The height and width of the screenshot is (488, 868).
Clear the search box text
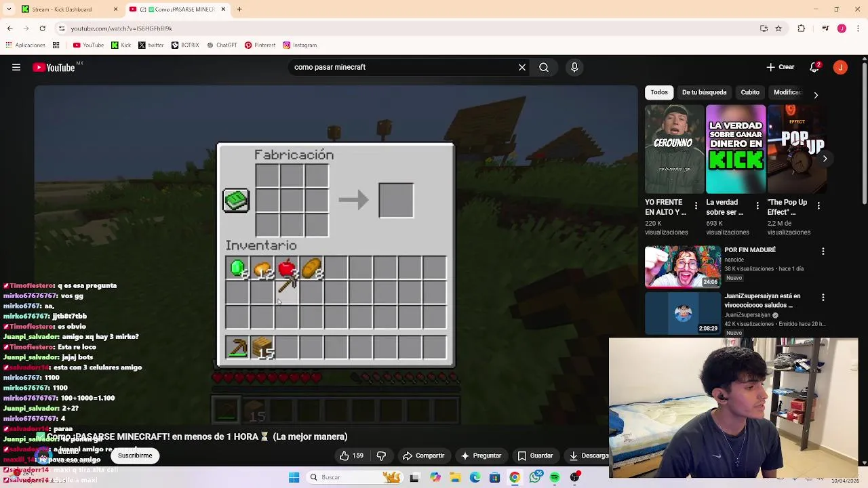click(x=522, y=67)
